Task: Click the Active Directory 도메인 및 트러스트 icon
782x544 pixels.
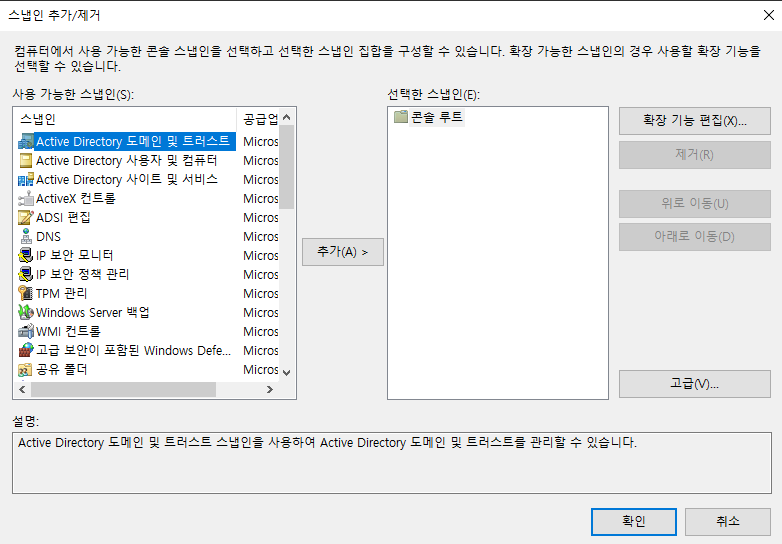Action: (x=26, y=142)
